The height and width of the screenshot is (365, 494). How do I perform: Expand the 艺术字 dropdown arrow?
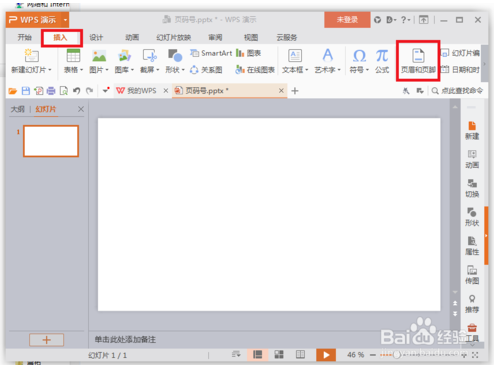point(339,70)
